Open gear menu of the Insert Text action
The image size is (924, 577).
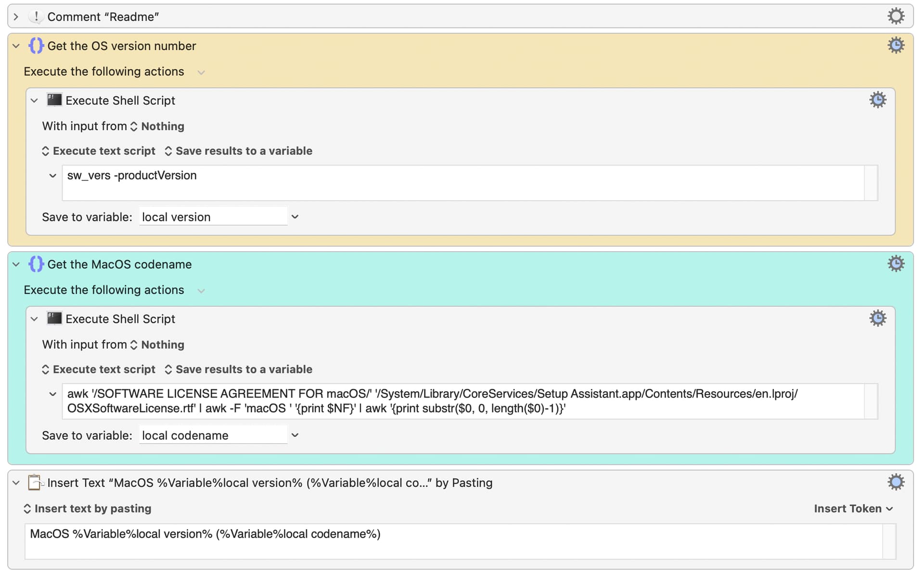pos(896,482)
